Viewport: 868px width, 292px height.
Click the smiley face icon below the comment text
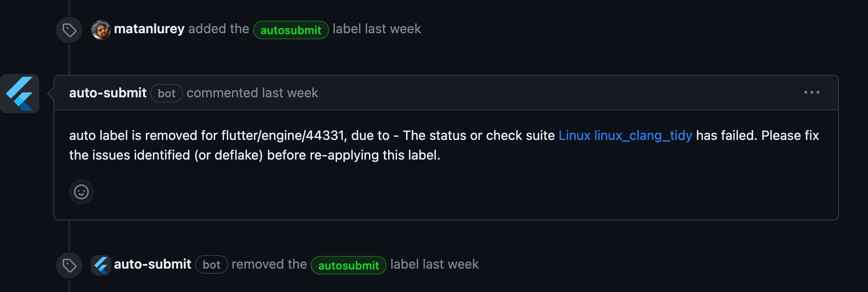click(81, 192)
